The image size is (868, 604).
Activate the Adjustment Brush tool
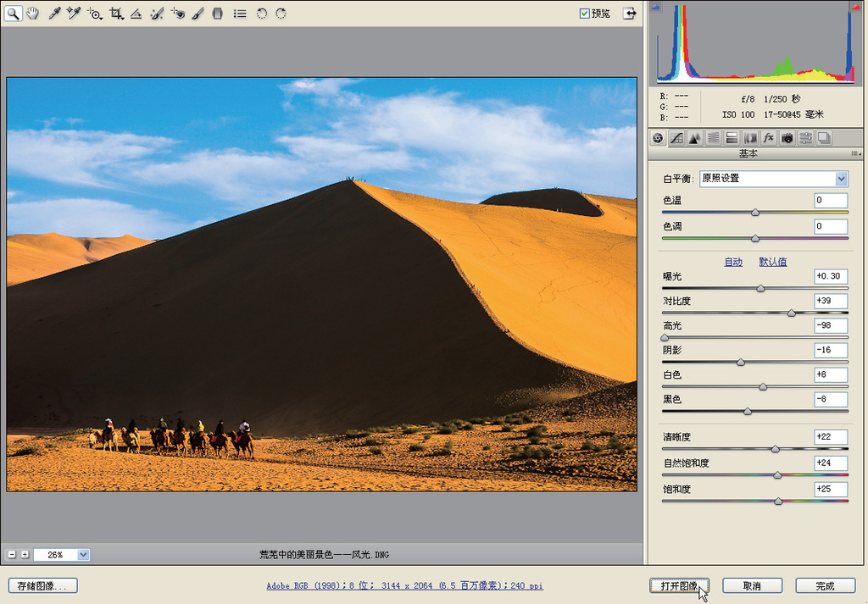[198, 14]
